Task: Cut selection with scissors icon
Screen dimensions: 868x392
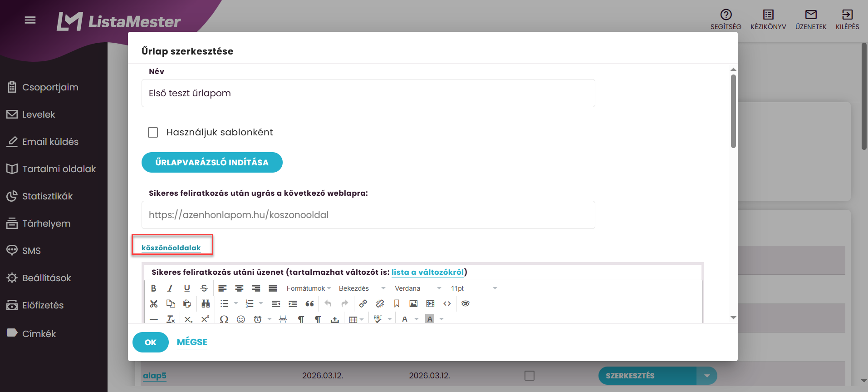Action: pyautogui.click(x=154, y=304)
